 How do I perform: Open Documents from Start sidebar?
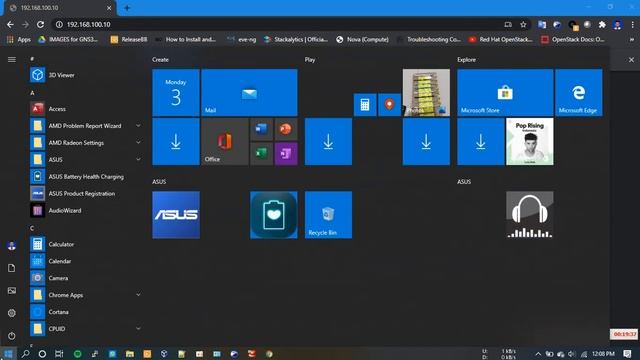(x=11, y=268)
